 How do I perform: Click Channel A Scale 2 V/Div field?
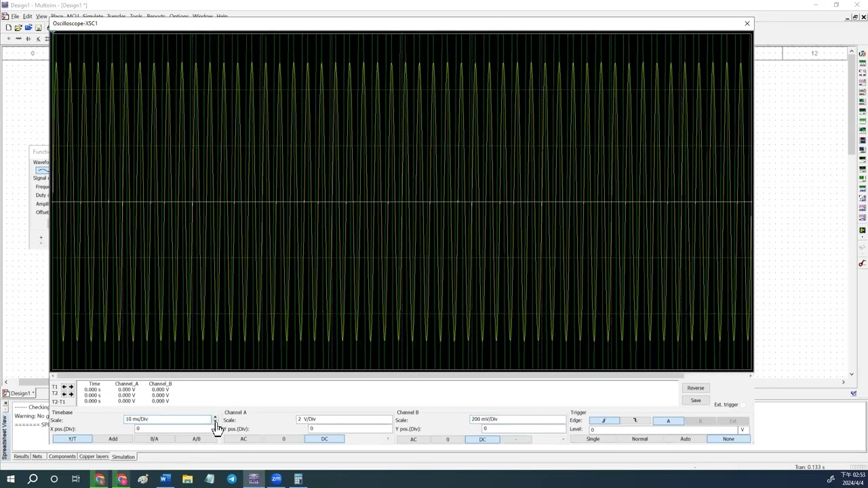(343, 419)
